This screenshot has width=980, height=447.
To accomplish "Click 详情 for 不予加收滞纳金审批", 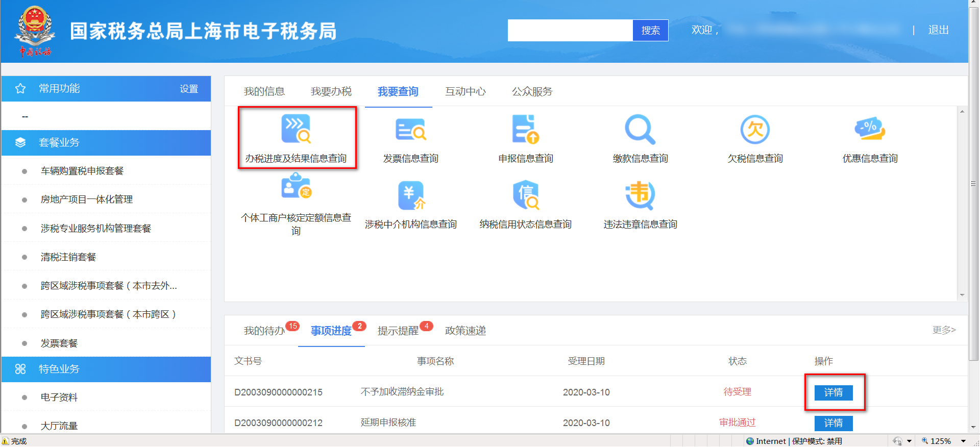I will click(x=834, y=392).
